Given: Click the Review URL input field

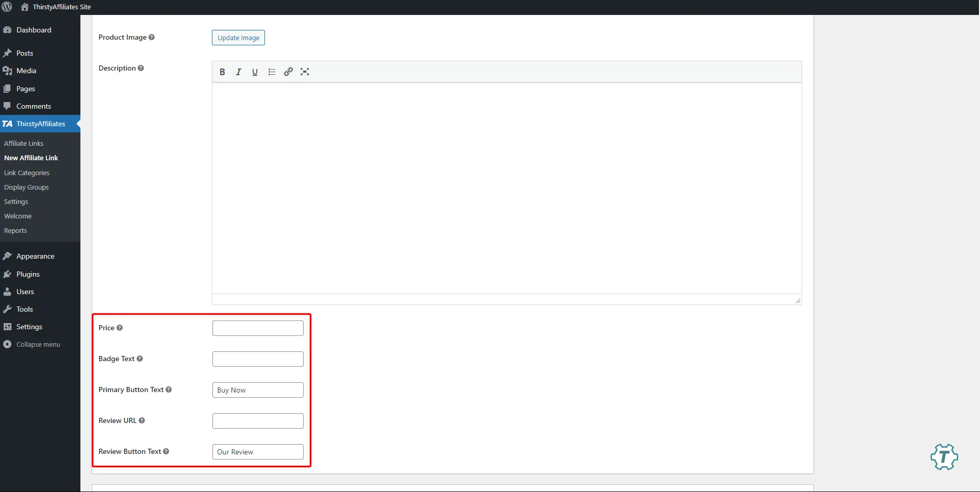Looking at the screenshot, I should click(258, 421).
